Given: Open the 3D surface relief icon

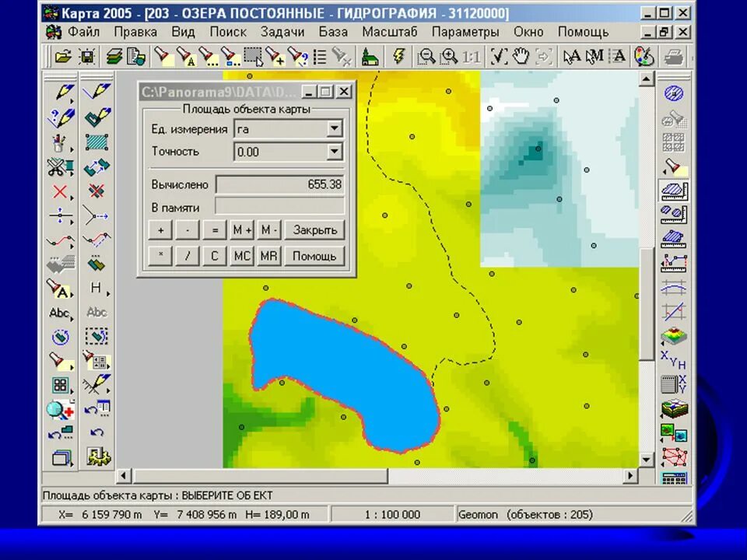Looking at the screenshot, I should click(674, 336).
